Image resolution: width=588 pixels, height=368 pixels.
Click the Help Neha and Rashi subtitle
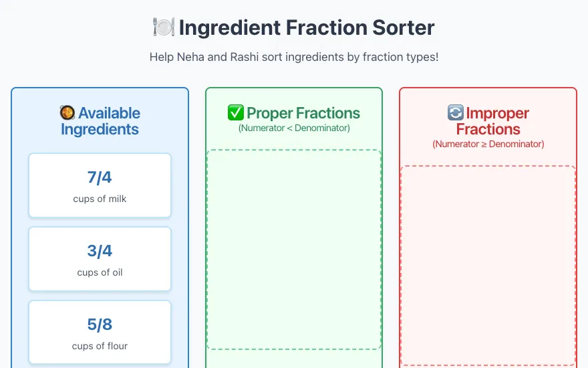click(x=294, y=57)
